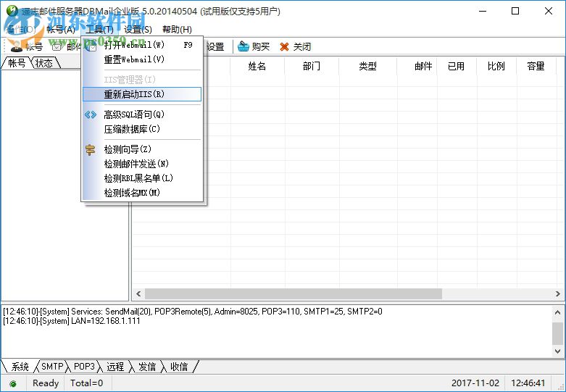Click the greyed IIS管理器(I) menu entry
The image size is (566, 392).
coord(142,80)
